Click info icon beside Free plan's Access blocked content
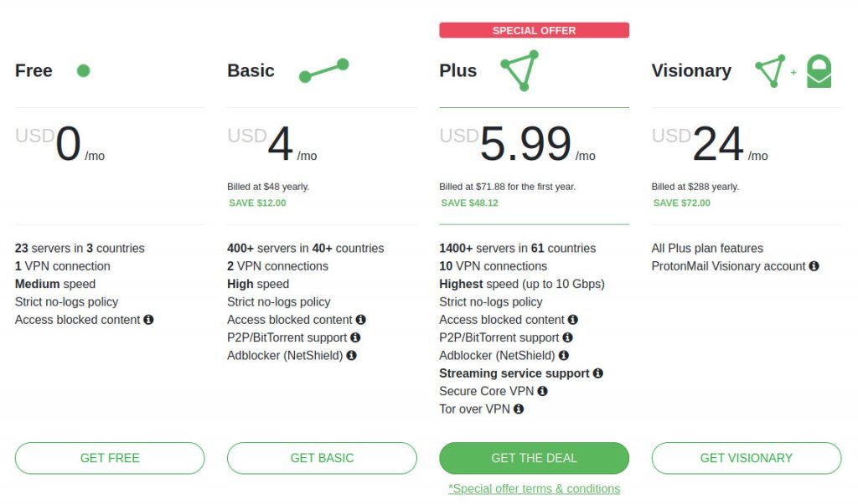This screenshot has width=858, height=504. pos(148,320)
